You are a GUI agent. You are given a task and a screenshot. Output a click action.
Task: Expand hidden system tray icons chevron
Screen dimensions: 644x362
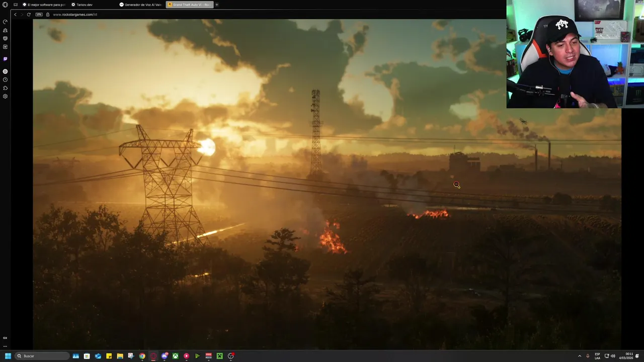click(580, 356)
